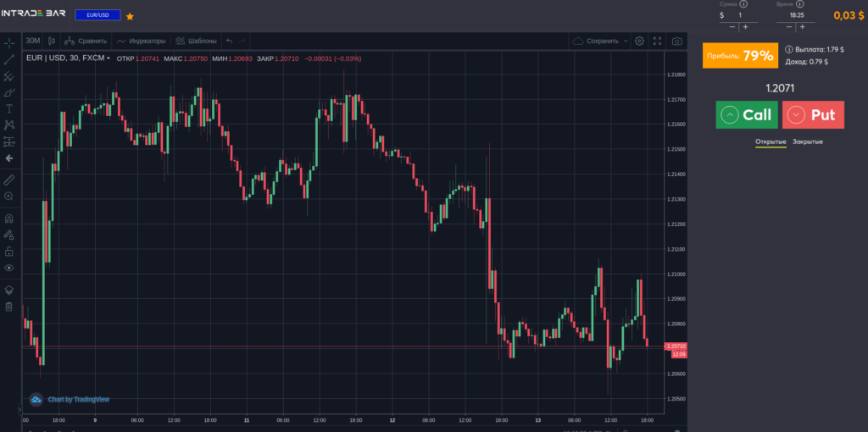Switch to the Закрытые tab
868x432 pixels.
(x=808, y=141)
